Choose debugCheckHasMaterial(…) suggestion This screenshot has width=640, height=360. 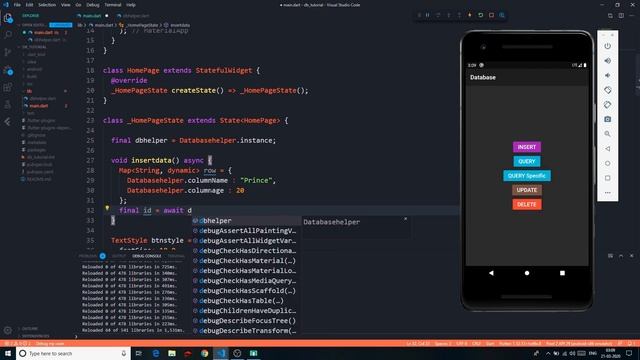247,261
